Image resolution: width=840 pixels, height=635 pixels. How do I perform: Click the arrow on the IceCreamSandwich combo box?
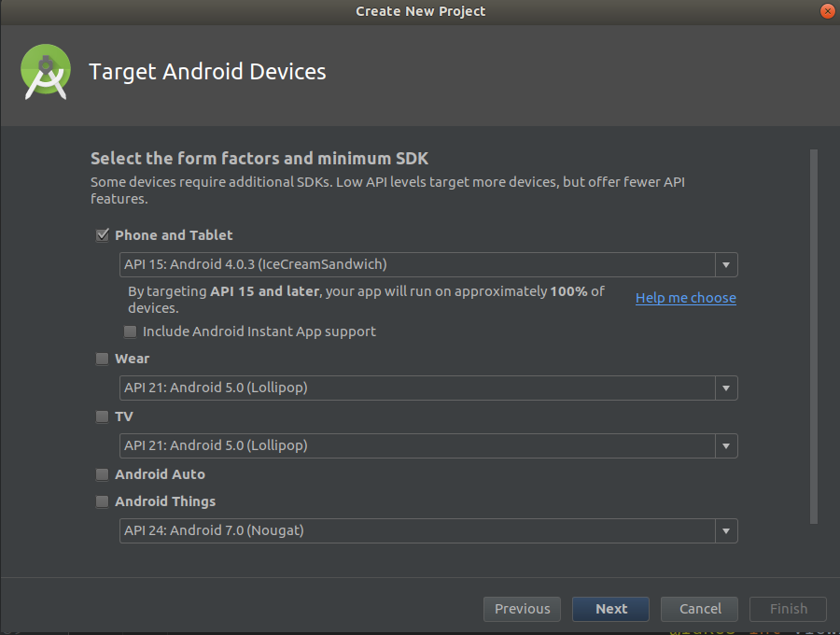[726, 264]
